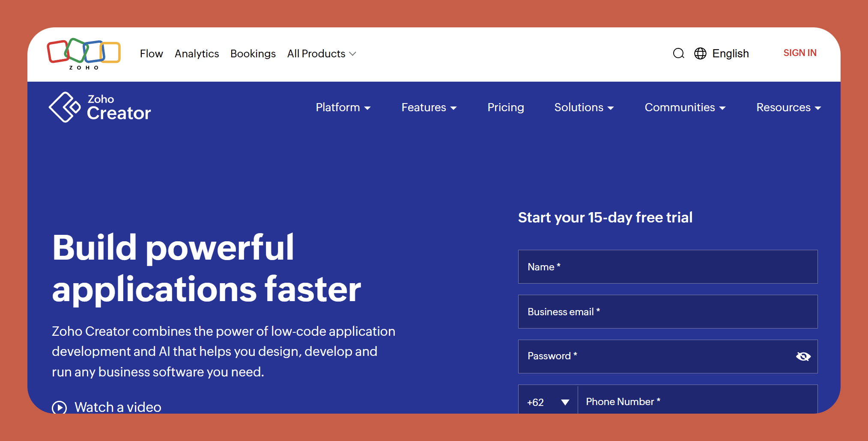Expand the Features dropdown
This screenshot has height=441, width=868.
tap(429, 107)
